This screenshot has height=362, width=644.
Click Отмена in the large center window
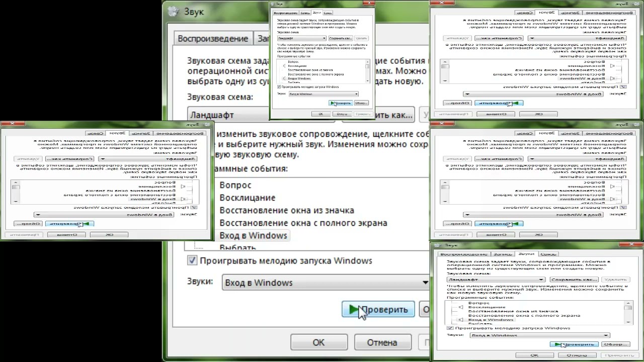[x=382, y=342]
